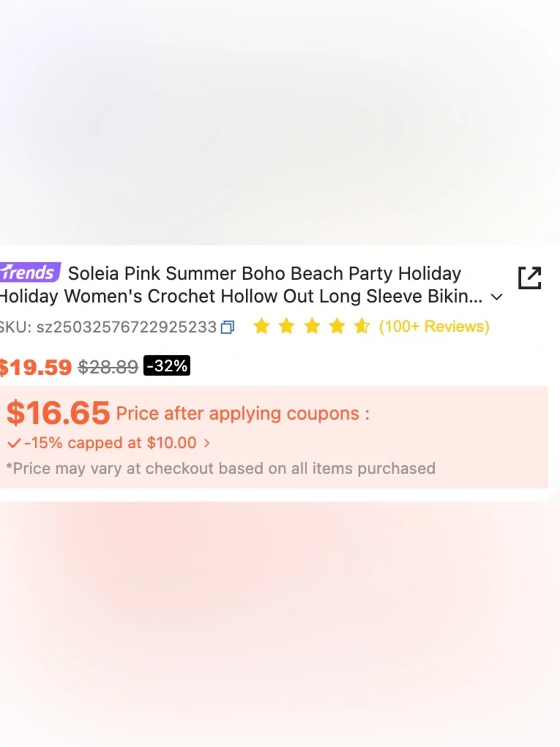Select the third rating star
560x747 pixels.
pos(312,326)
